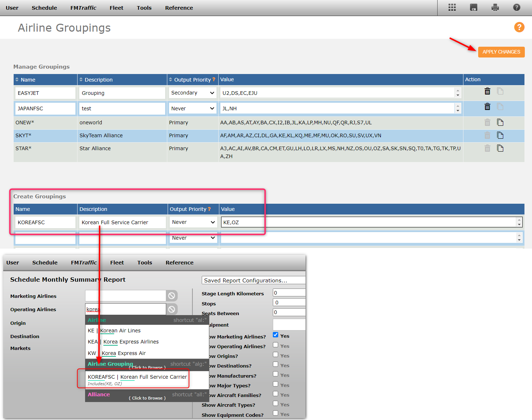This screenshot has height=420, width=532.
Task: Click the printer icon
Action: [495, 8]
